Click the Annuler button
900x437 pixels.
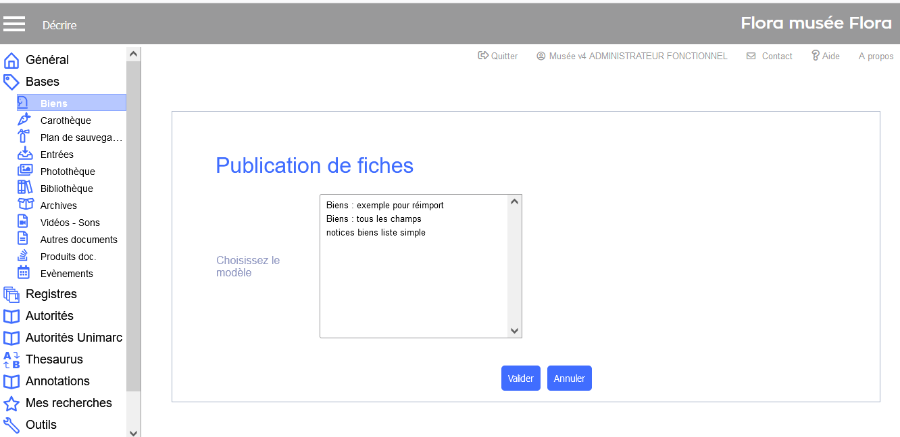[569, 378]
